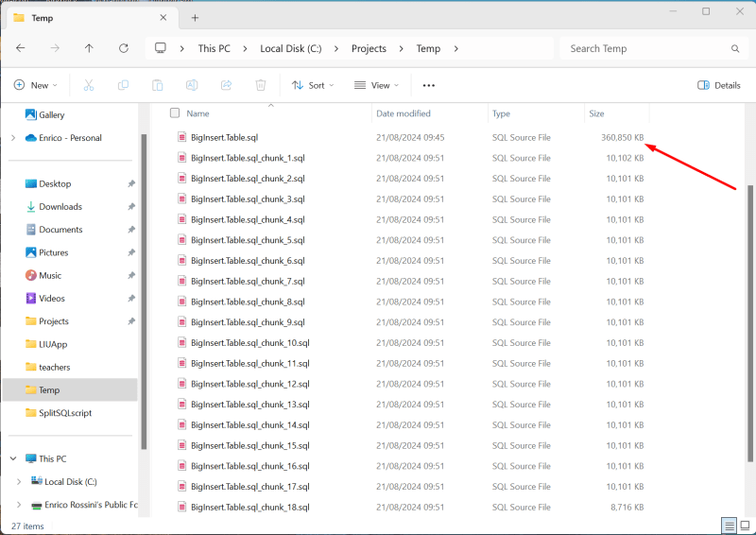756x535 pixels.
Task: Click the Back navigation arrow
Action: tap(20, 48)
